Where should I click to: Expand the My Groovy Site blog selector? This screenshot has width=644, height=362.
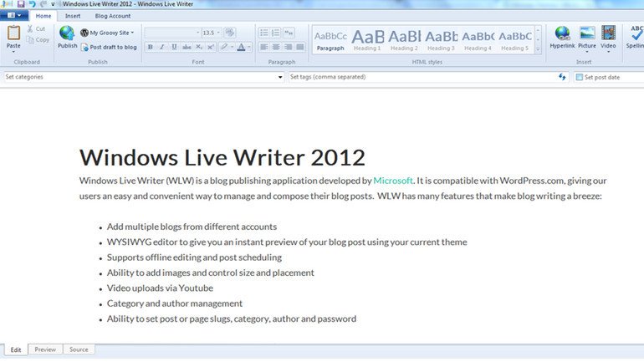coord(107,33)
